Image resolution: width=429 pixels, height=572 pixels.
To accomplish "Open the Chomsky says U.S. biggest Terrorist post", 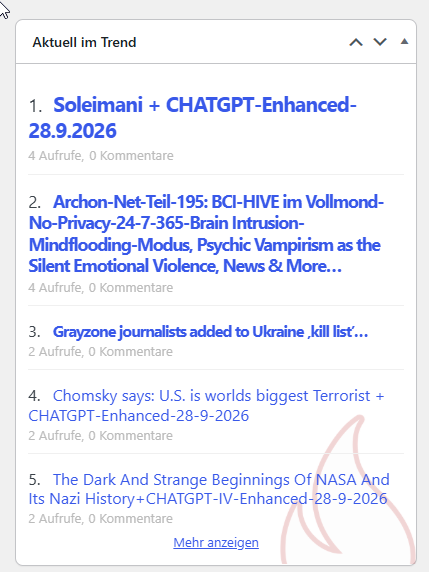I will 206,406.
